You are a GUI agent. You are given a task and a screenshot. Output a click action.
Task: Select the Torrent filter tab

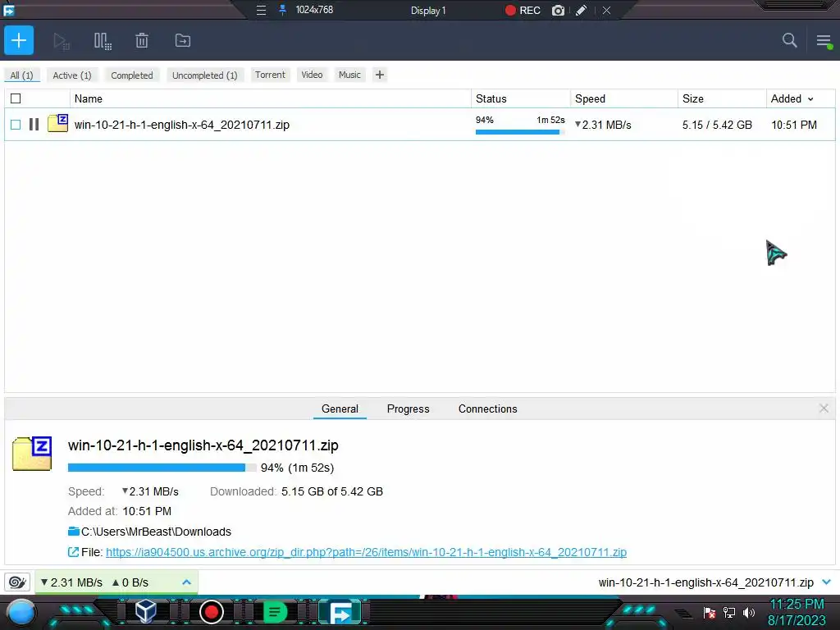(x=270, y=75)
